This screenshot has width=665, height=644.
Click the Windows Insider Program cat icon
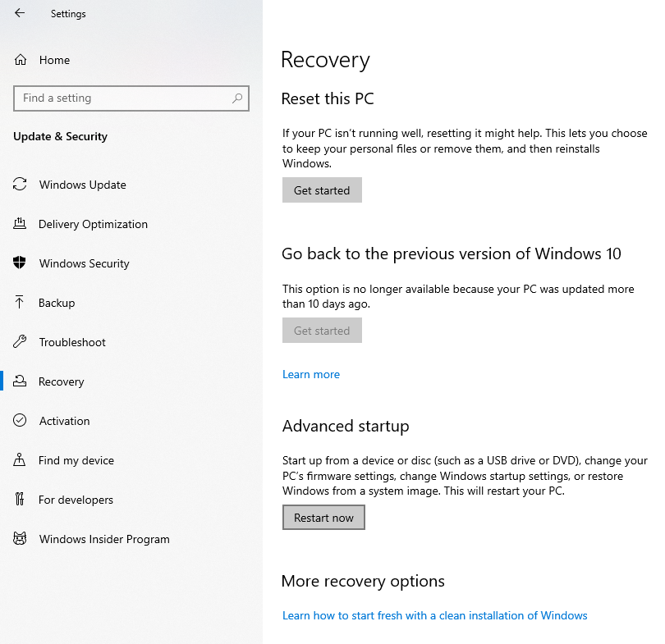(20, 538)
